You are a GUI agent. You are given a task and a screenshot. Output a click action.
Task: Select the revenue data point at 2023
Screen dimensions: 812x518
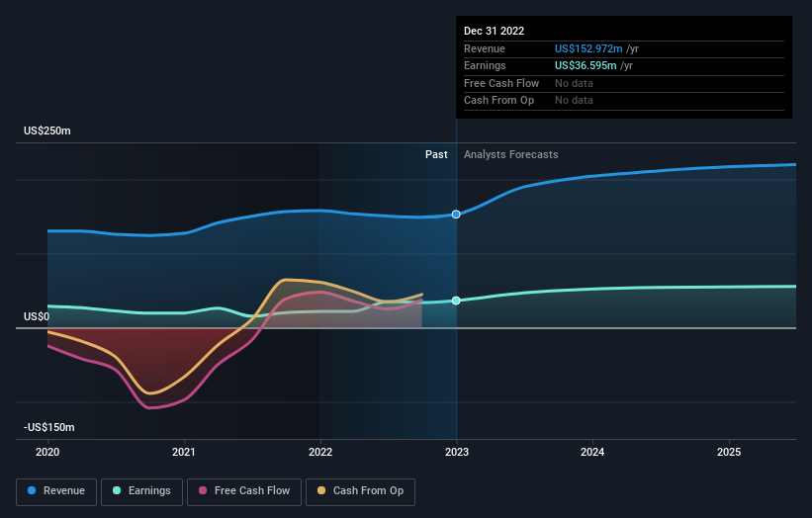coord(456,215)
